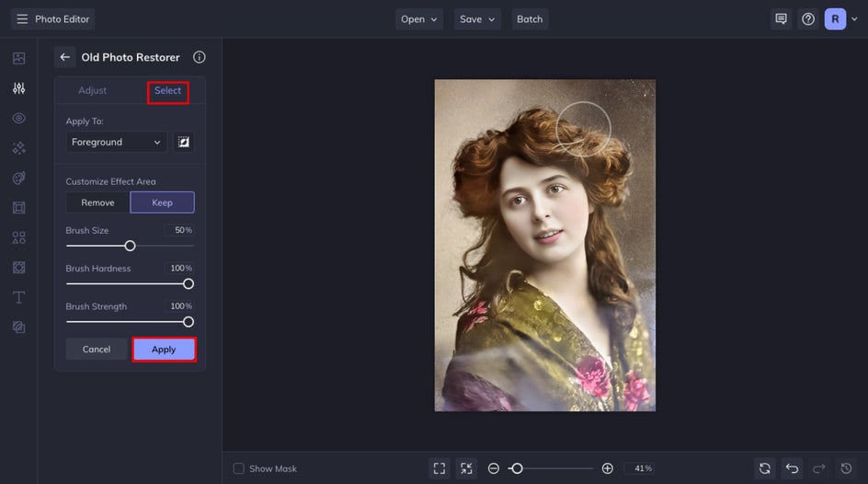The width and height of the screenshot is (868, 484).
Task: Open the help question mark icon
Action: coord(808,18)
